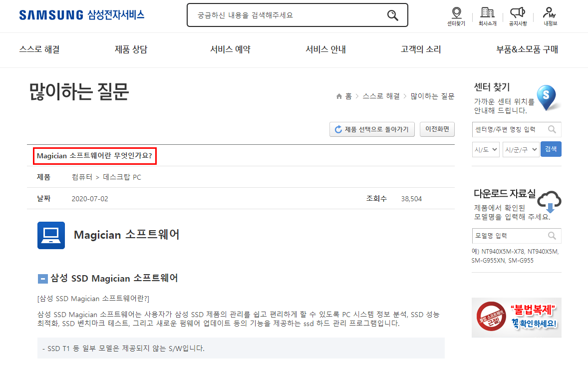Click the [삼성 SSD Magician 소프트웨어란?] text
This screenshot has height=367, width=588.
click(x=93, y=299)
